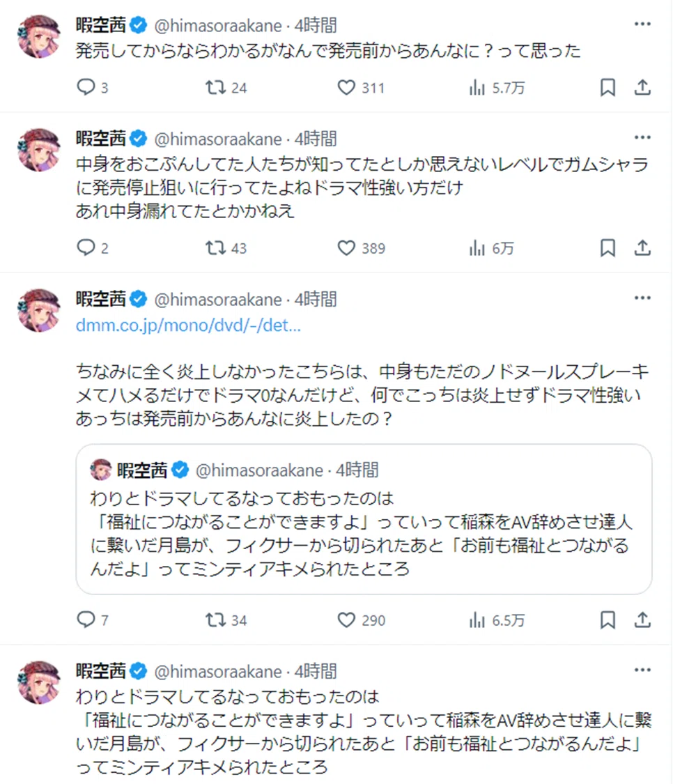Open more options on first tweet
This screenshot has width=673, height=784.
click(x=642, y=24)
